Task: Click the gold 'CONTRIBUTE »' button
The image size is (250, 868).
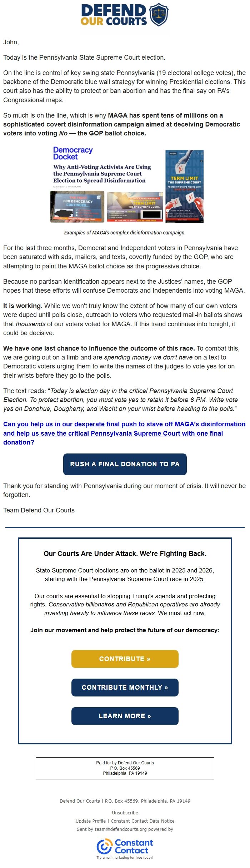Action: click(x=125, y=659)
